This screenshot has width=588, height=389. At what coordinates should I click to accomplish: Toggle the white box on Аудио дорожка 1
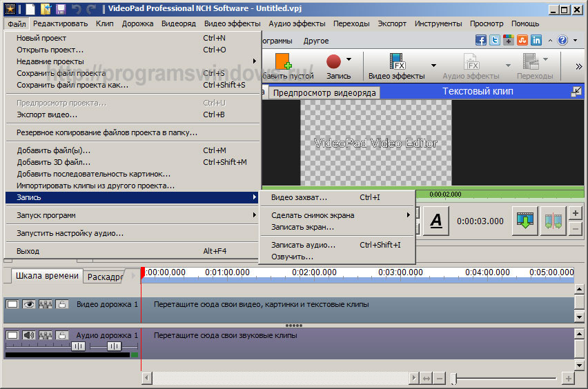pos(12,335)
